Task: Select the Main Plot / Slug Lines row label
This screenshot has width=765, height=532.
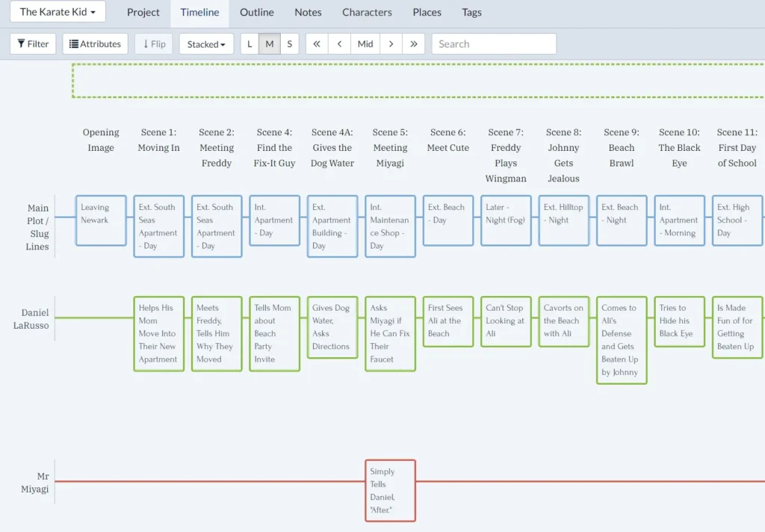Action: (x=37, y=227)
